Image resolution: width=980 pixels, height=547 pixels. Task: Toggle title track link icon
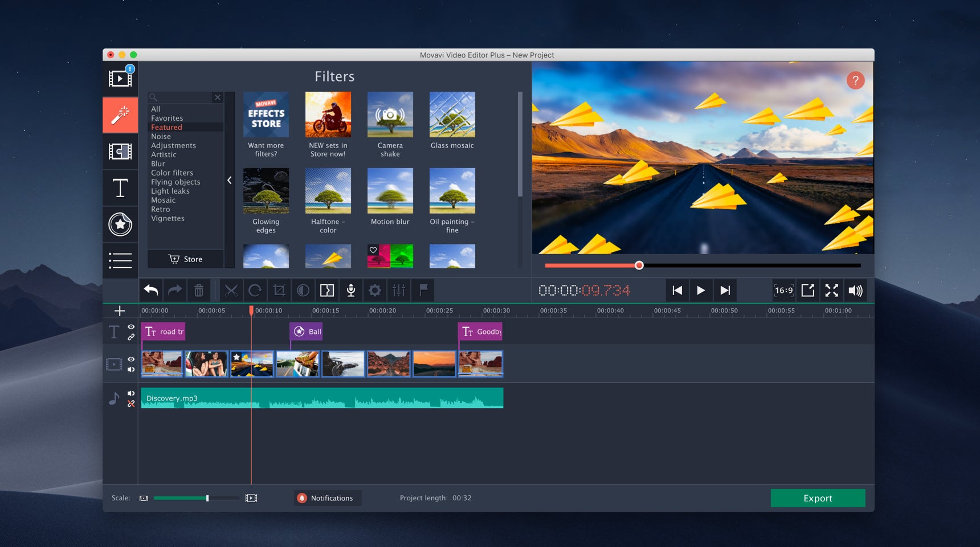coord(131,337)
